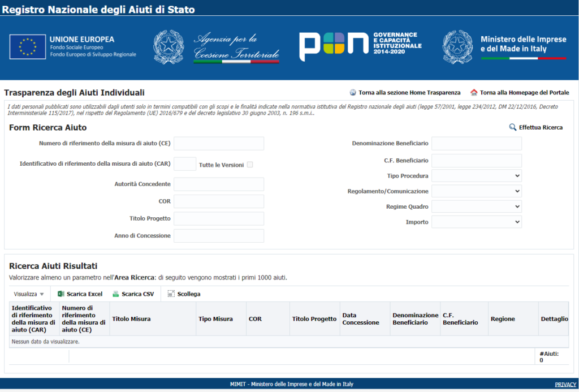
Task: Focus the Titolo Progetto search field
Action: click(x=219, y=218)
